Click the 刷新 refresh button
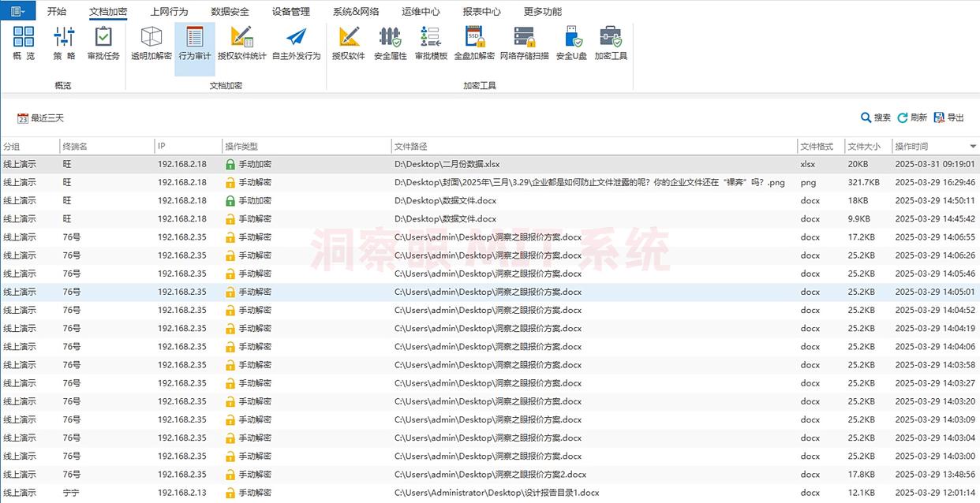 [912, 117]
